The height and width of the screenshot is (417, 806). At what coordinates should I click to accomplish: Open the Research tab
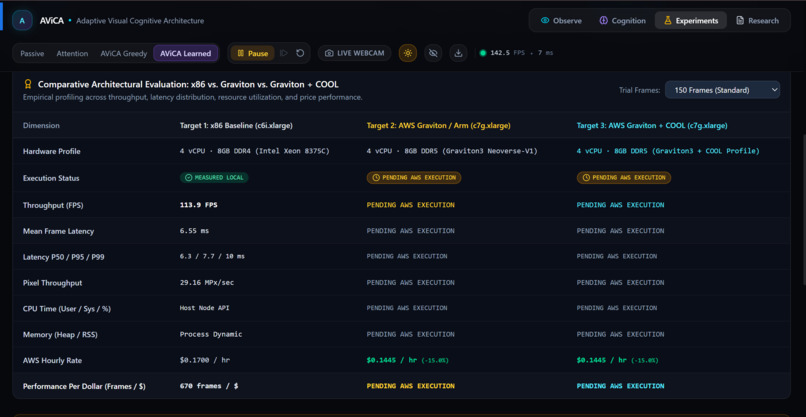[757, 21]
